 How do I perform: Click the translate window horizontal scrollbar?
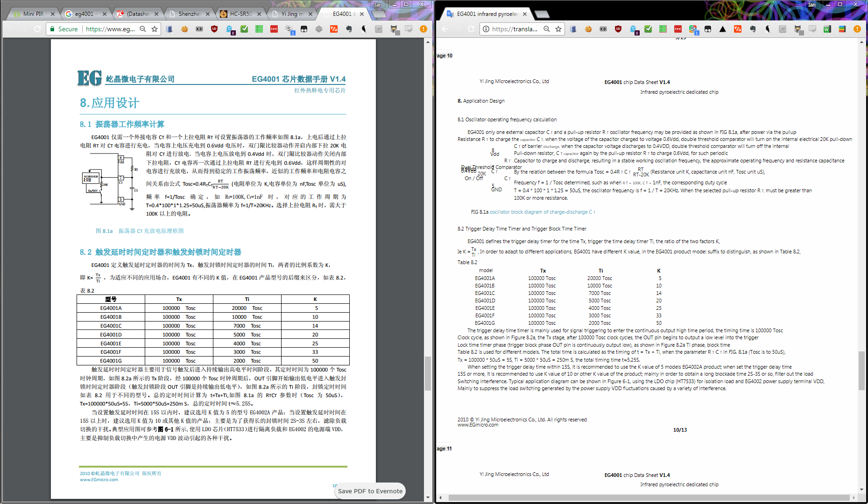point(649,498)
